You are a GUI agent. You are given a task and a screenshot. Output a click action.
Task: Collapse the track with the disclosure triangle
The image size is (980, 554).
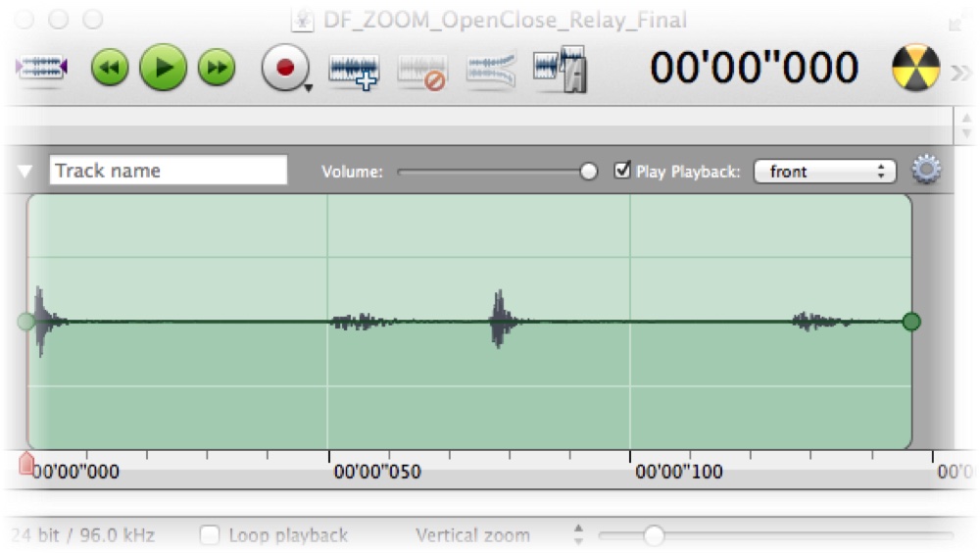click(24, 172)
